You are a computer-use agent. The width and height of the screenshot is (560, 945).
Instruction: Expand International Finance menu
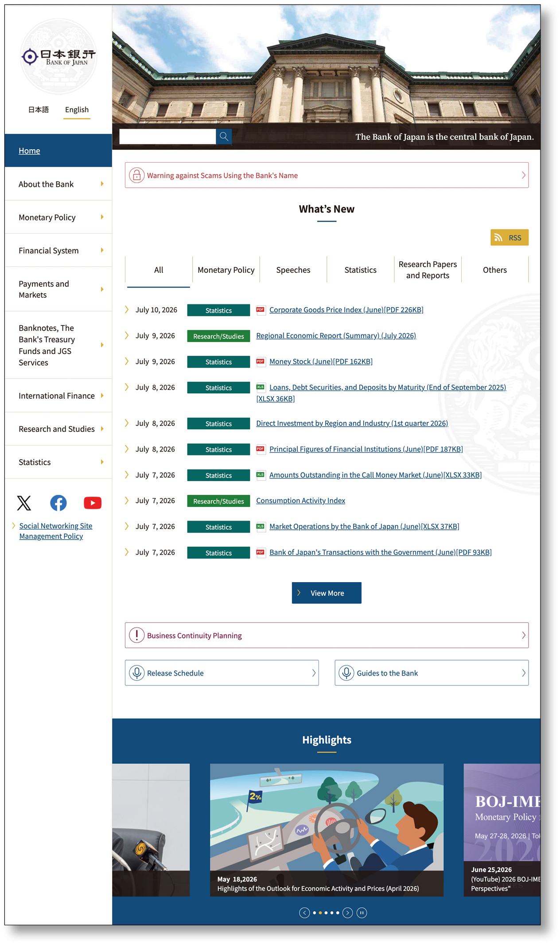click(58, 396)
